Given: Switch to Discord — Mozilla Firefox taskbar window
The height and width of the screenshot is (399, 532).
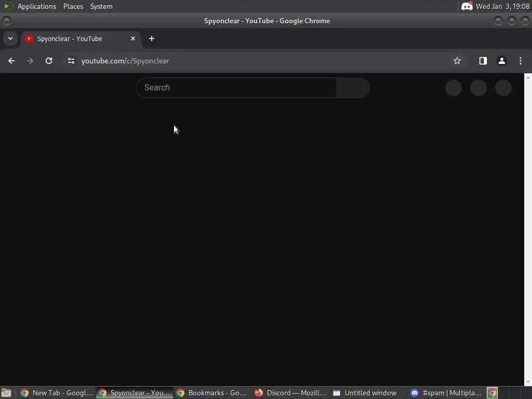Looking at the screenshot, I should click(290, 393).
